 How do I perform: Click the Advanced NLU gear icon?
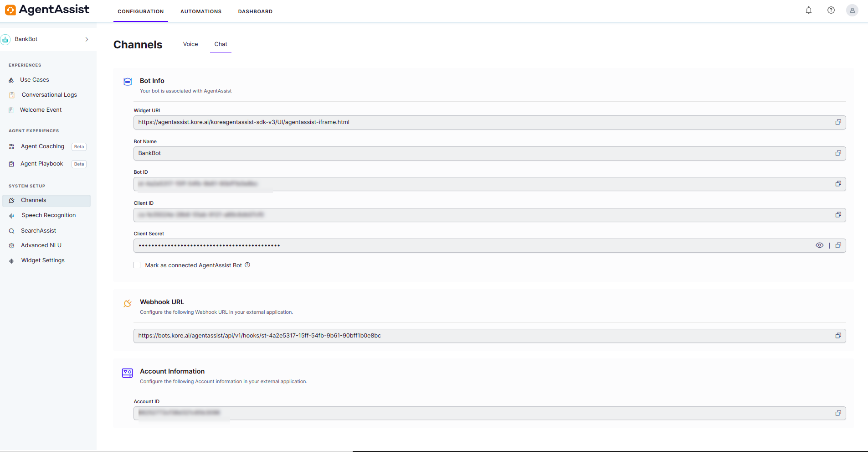(x=12, y=245)
